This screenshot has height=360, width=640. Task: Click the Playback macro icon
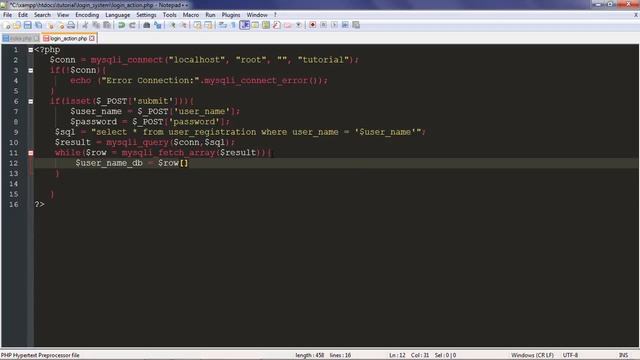(334, 25)
